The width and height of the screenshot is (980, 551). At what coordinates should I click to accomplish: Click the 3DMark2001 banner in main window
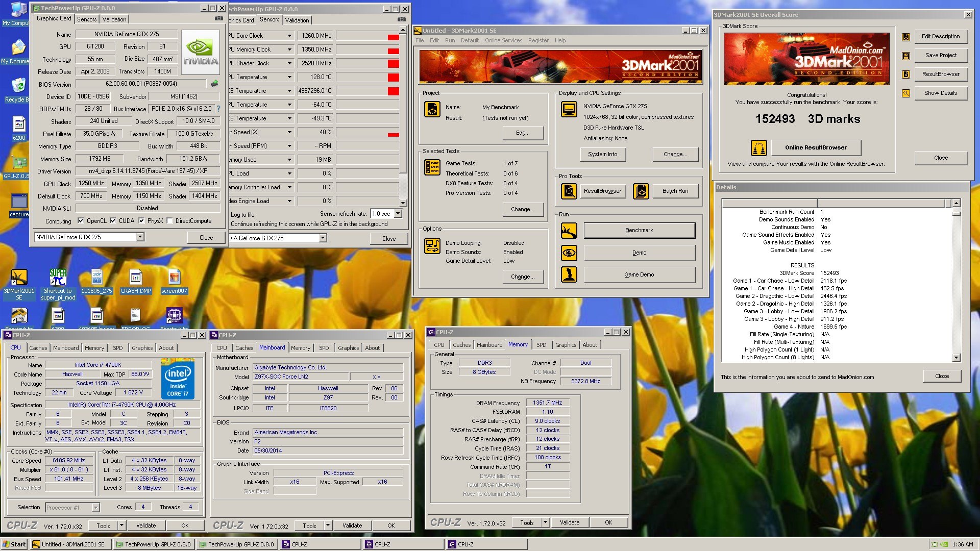(x=560, y=67)
